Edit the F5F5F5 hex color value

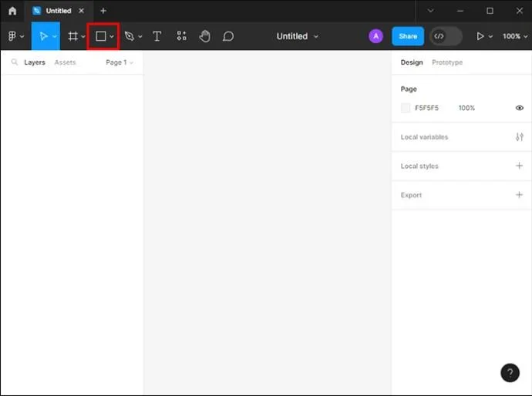point(426,108)
